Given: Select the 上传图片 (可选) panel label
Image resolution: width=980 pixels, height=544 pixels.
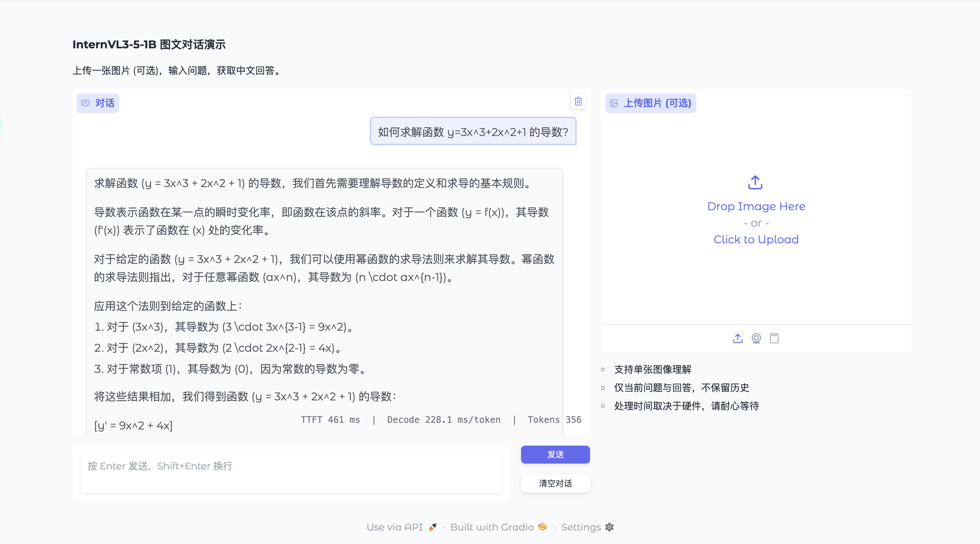Looking at the screenshot, I should click(650, 103).
